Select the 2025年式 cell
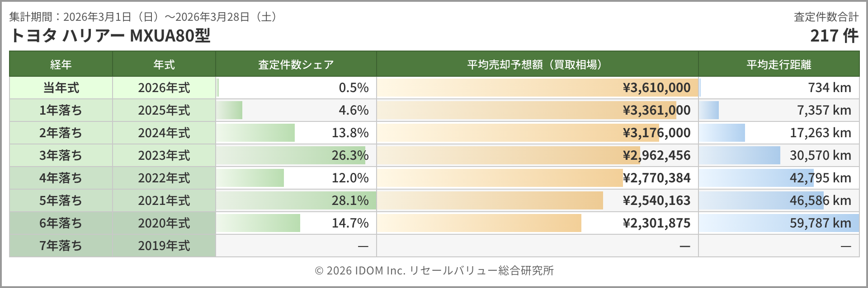 pos(164,110)
